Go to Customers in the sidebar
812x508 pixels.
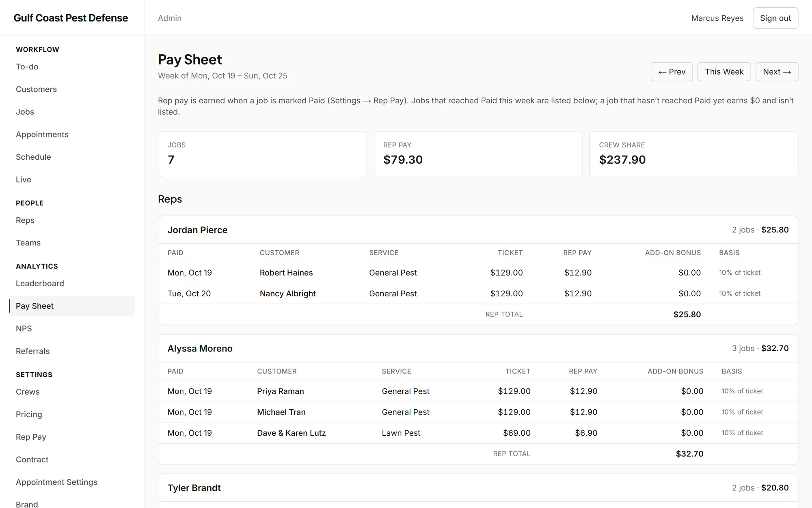[x=36, y=89]
